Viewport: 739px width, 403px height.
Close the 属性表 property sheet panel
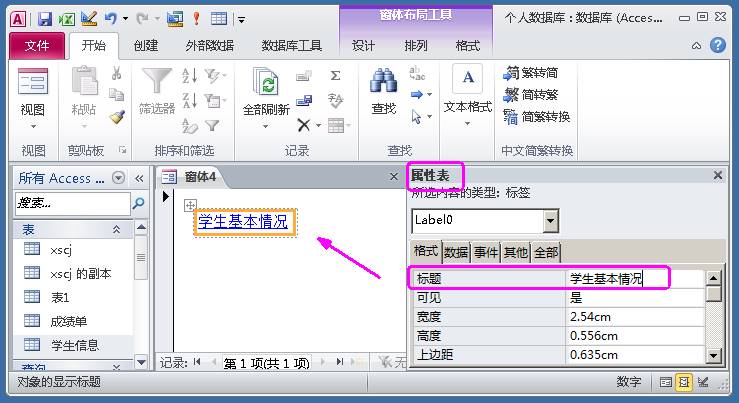(718, 175)
